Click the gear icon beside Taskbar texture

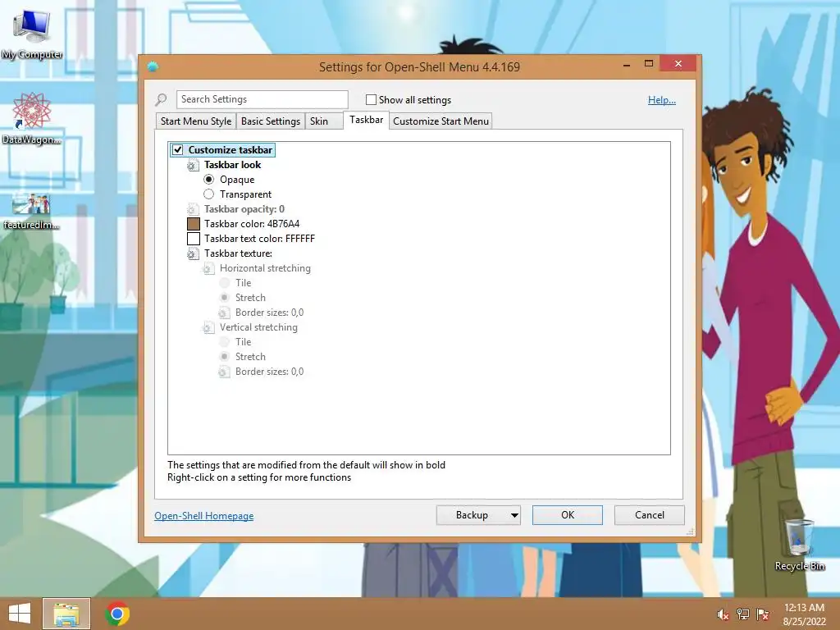tap(192, 254)
